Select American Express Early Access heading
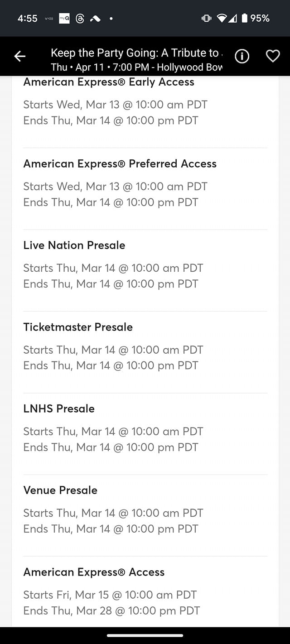This screenshot has width=290, height=644. click(x=109, y=82)
